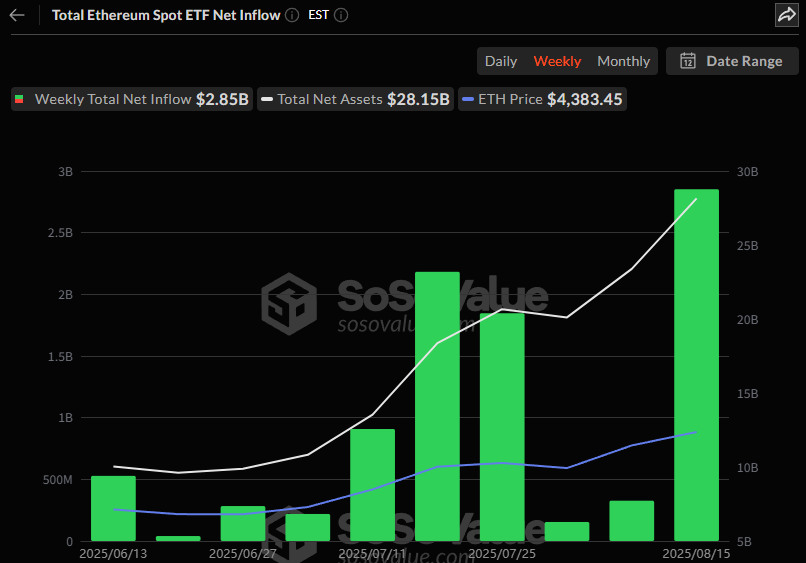This screenshot has height=563, width=806.
Task: Open the Date Range picker
Action: click(732, 61)
